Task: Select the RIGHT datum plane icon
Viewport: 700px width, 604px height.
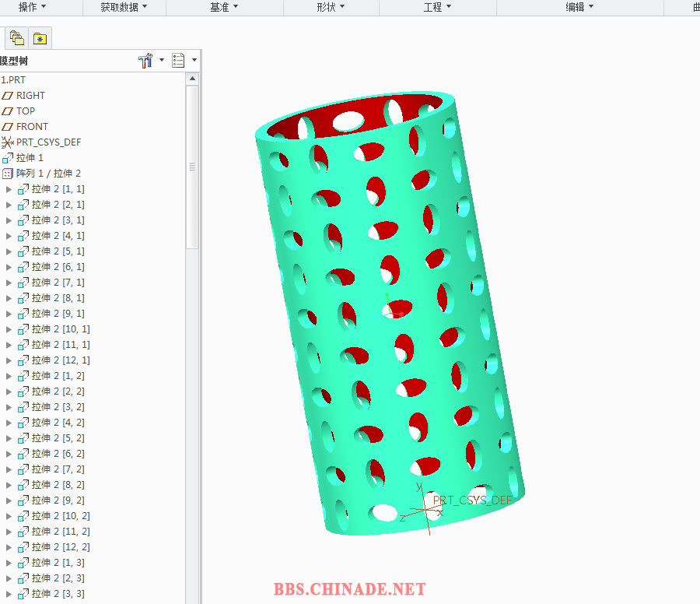Action: coord(8,96)
